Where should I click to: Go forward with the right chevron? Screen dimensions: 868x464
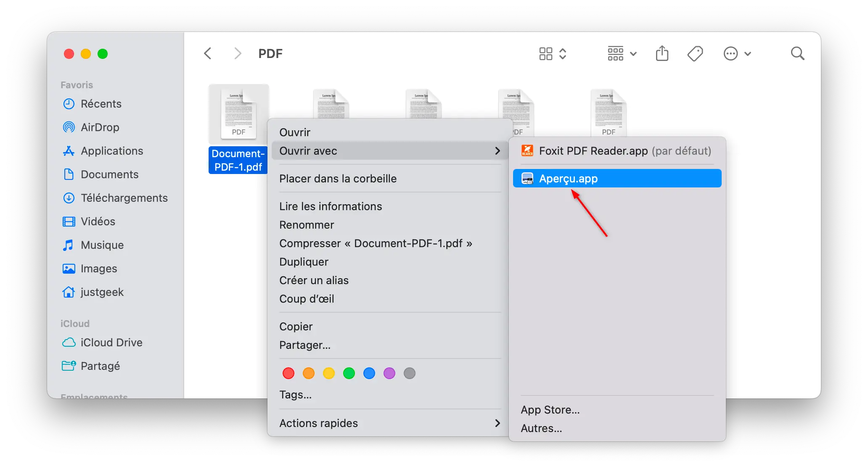pos(238,53)
